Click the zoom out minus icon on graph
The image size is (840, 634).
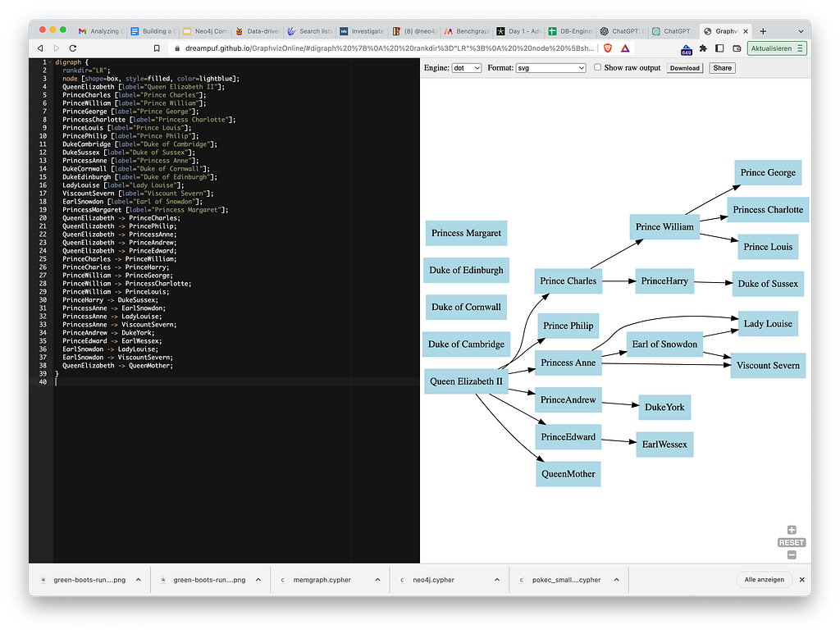click(x=792, y=555)
